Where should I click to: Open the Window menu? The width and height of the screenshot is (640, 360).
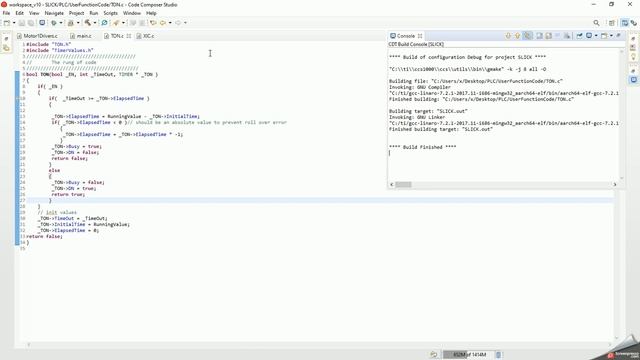click(131, 13)
